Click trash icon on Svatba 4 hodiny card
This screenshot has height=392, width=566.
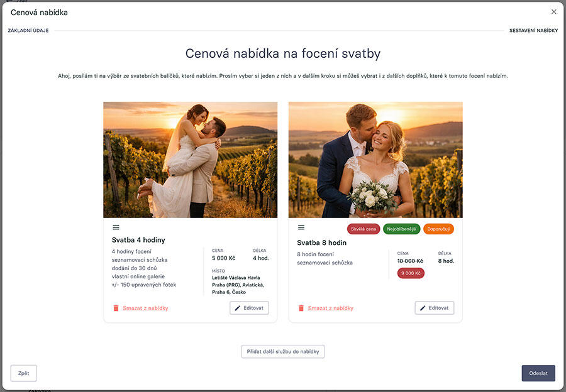pyautogui.click(x=116, y=308)
